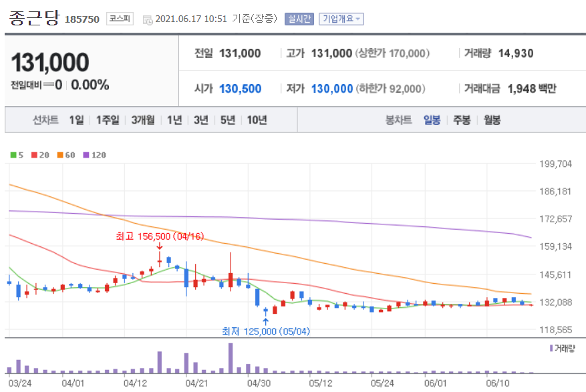Click the 하한가 92,000 text

[x=390, y=89]
